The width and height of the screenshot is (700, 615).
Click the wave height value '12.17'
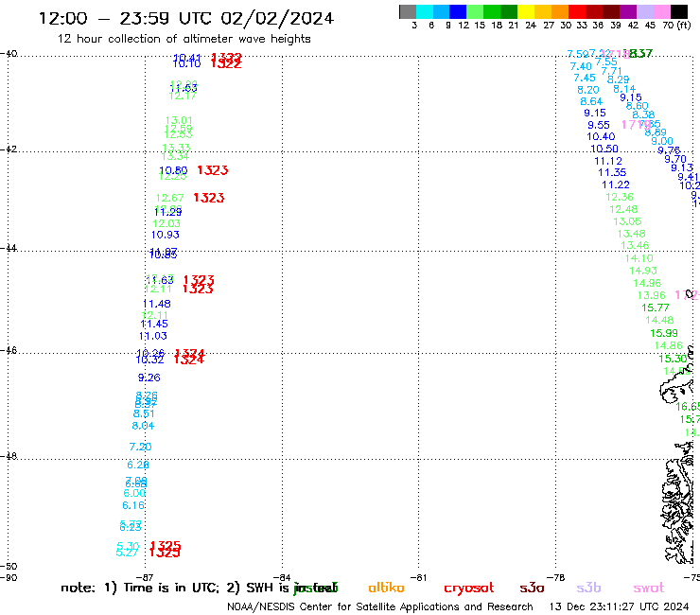(183, 96)
